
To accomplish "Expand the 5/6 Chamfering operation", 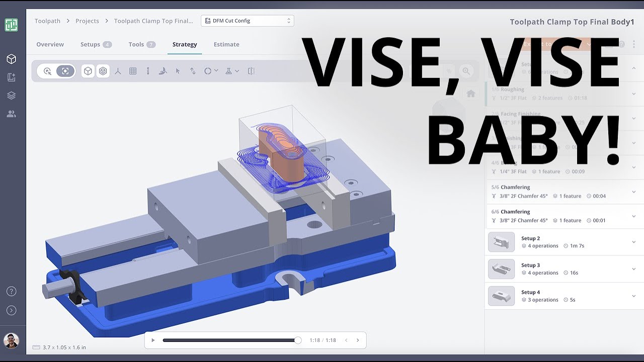I will click(x=634, y=192).
